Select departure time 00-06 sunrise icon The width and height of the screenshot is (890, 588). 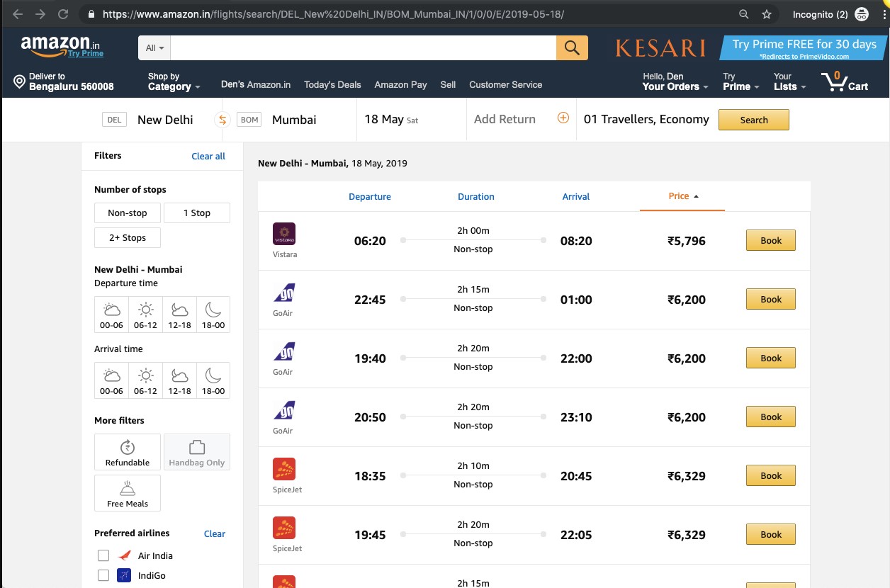[x=112, y=315]
